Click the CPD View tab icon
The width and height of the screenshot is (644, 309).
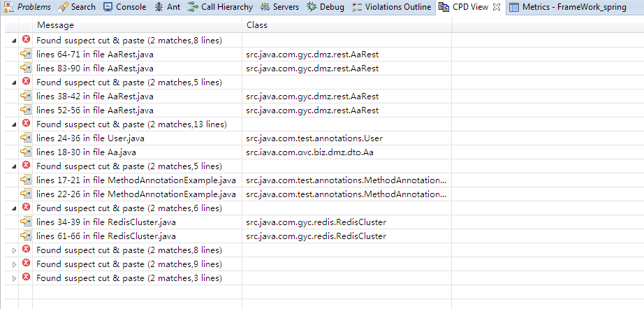coord(444,7)
